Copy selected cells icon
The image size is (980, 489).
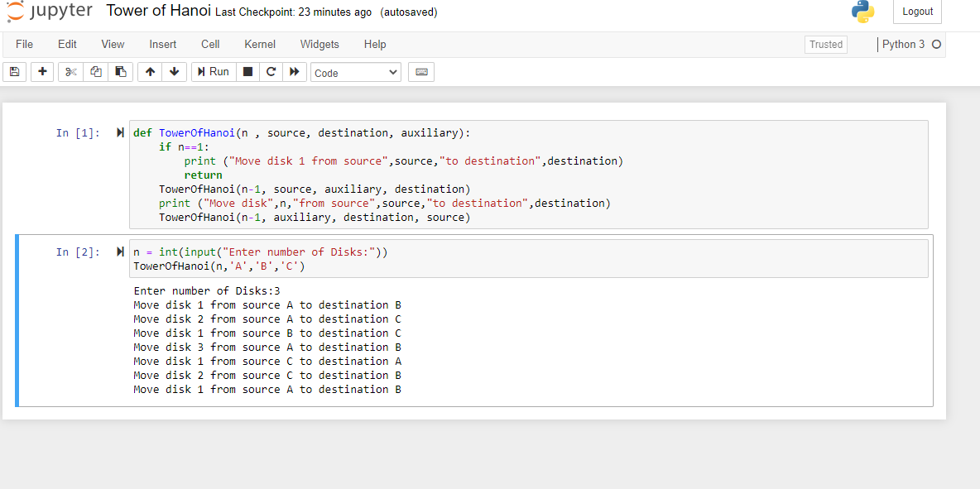coord(96,72)
